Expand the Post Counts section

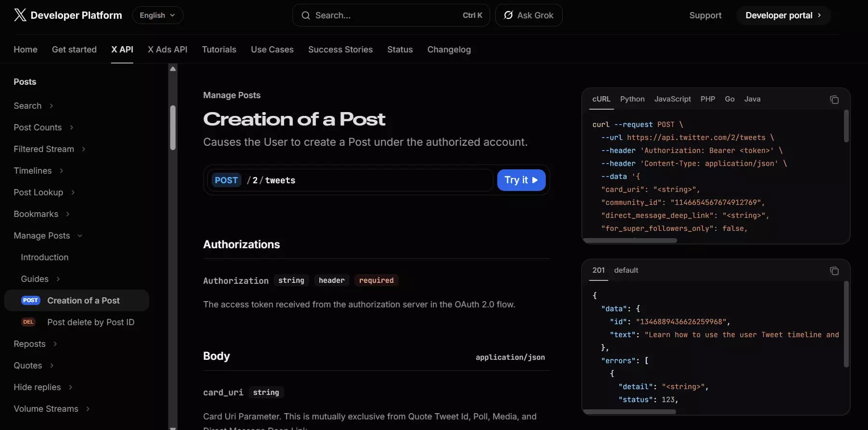coord(72,127)
